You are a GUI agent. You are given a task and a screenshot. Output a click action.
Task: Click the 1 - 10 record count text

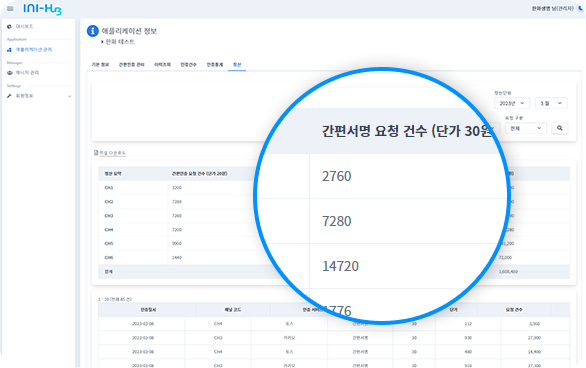[115, 299]
